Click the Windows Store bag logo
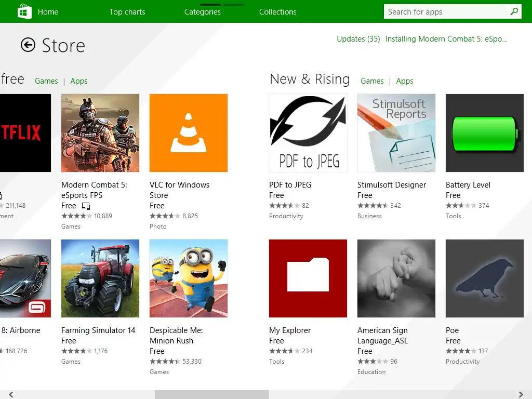 (x=24, y=11)
